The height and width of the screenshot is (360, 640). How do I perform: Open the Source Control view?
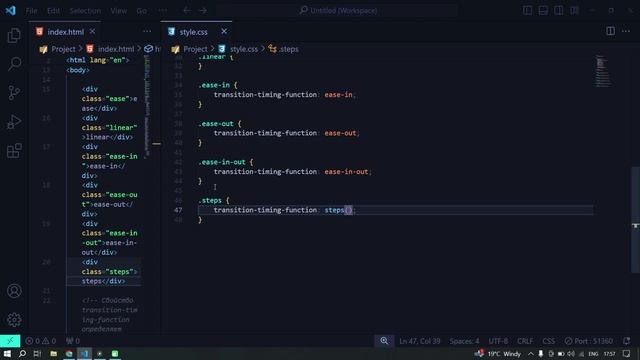pyautogui.click(x=14, y=93)
